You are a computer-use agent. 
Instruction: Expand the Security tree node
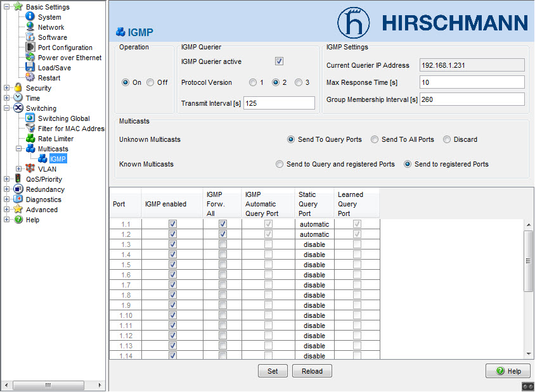6,88
